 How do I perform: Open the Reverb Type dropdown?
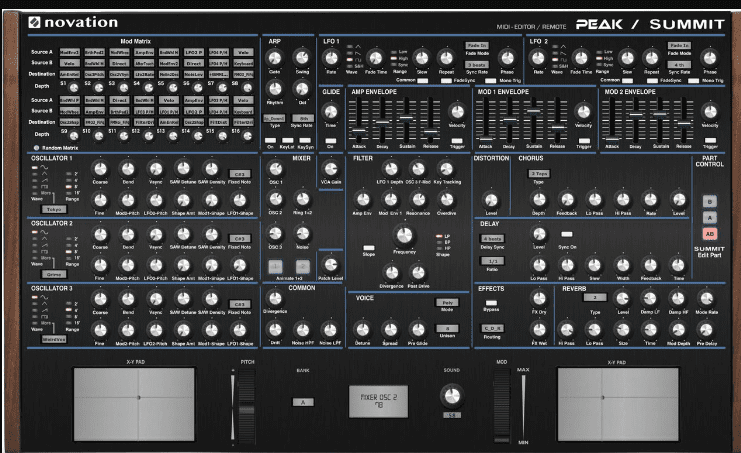pos(595,298)
